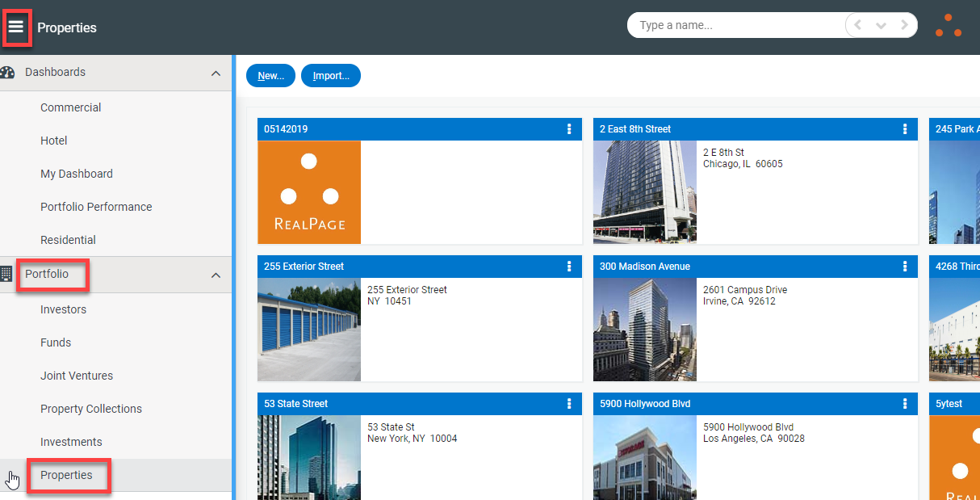The width and height of the screenshot is (980, 500).
Task: Select Funds in the Portfolio menu
Action: (56, 342)
